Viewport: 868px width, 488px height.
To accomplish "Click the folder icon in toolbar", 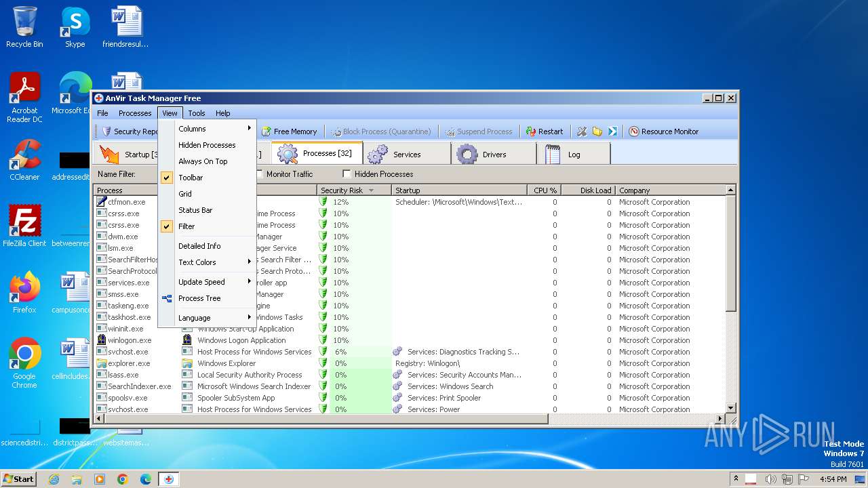I will pos(597,131).
